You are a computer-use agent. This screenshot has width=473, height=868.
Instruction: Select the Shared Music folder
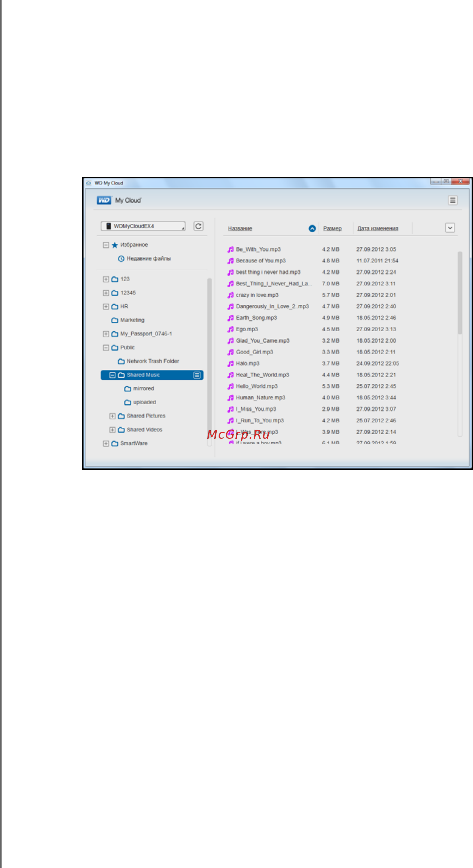click(152, 375)
